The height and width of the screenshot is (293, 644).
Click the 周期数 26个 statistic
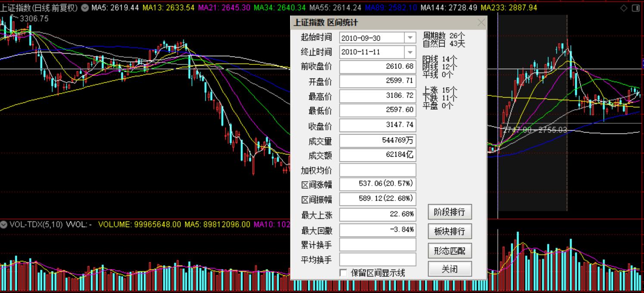(444, 36)
